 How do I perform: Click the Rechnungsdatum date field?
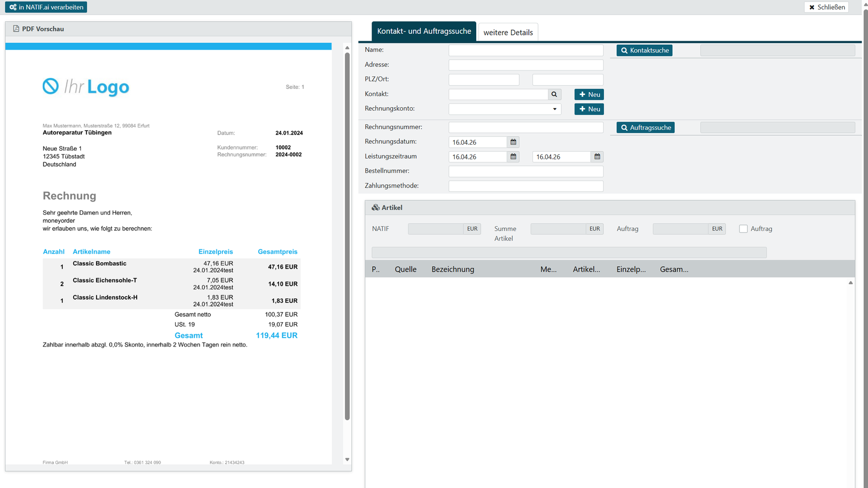(478, 142)
